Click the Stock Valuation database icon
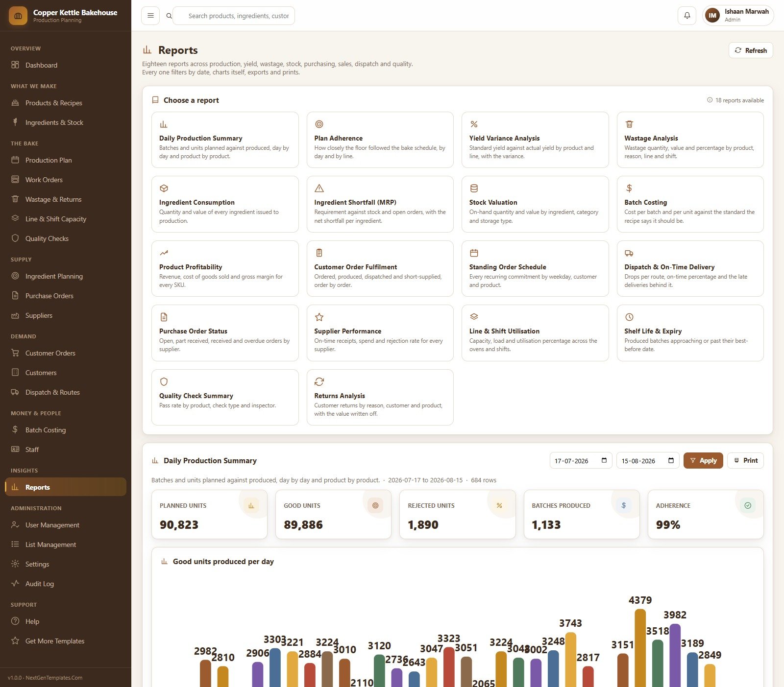784x687 pixels. (474, 189)
